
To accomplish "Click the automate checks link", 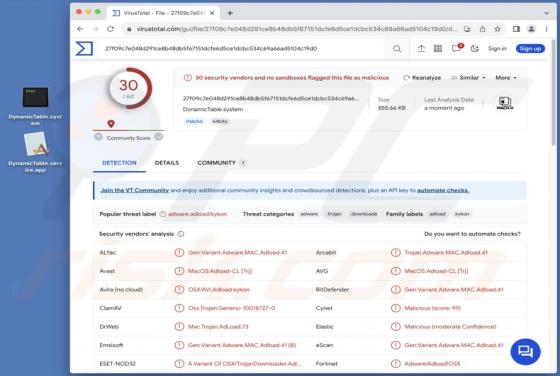I will point(443,190).
